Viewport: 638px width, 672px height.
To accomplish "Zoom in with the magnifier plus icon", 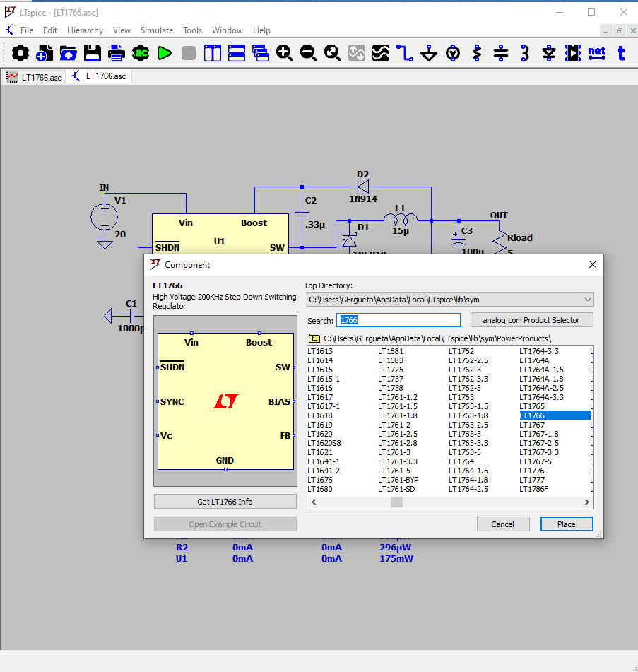I will point(284,53).
